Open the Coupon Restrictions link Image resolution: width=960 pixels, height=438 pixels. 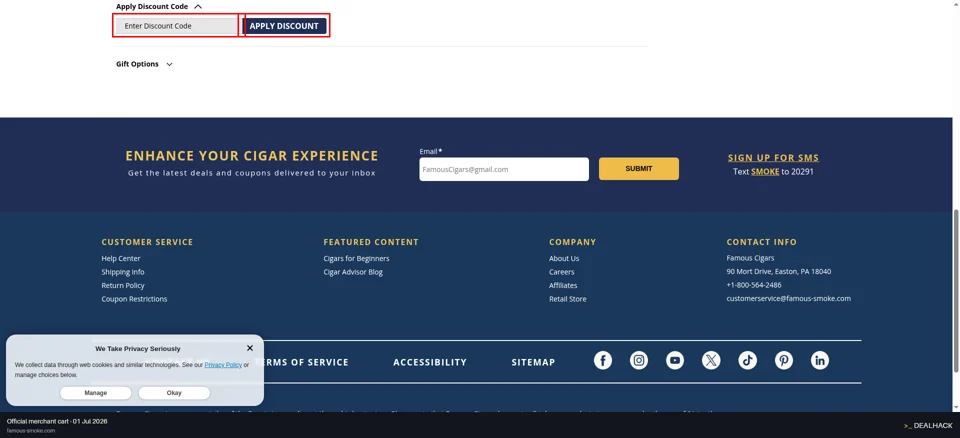click(134, 299)
